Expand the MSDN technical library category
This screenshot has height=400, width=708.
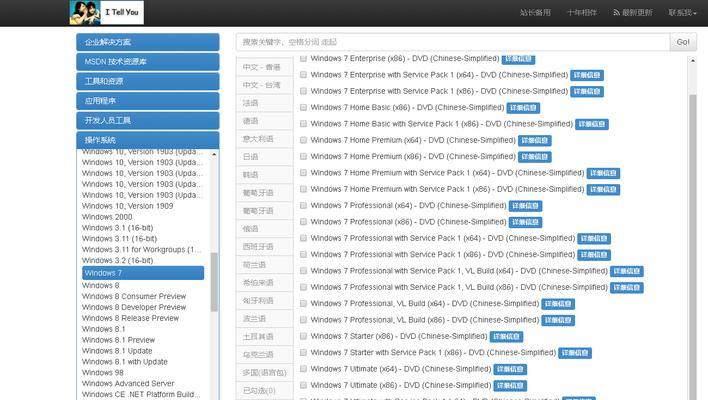pos(148,61)
